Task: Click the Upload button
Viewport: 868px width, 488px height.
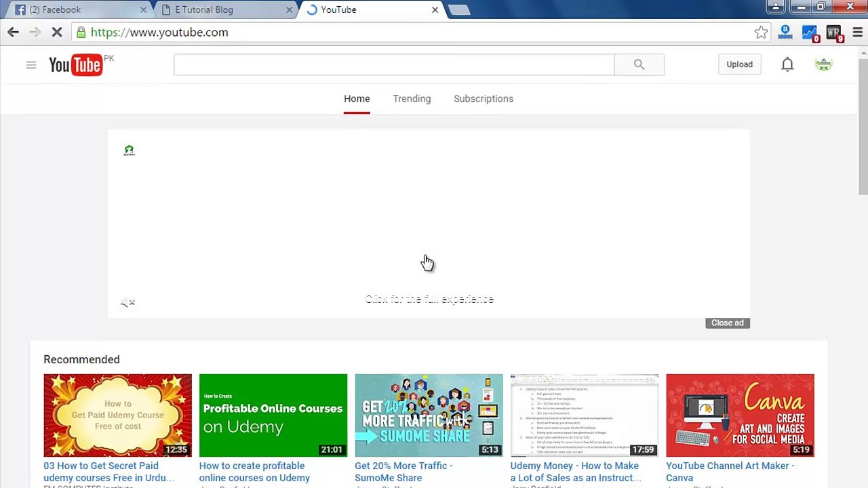Action: click(739, 64)
